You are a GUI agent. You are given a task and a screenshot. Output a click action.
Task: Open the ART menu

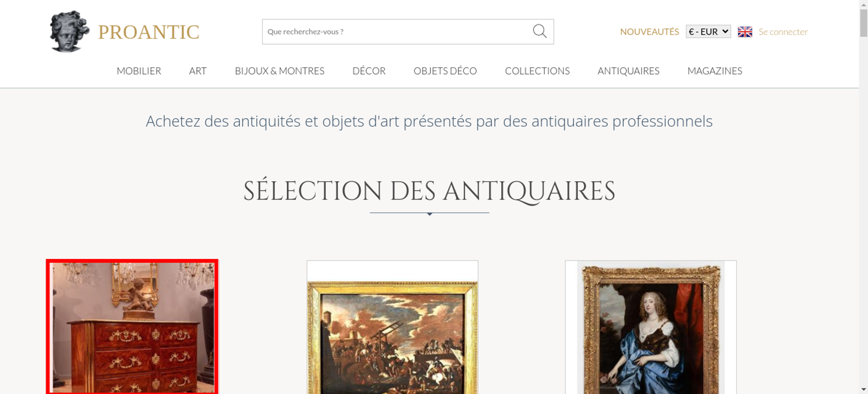click(x=198, y=71)
